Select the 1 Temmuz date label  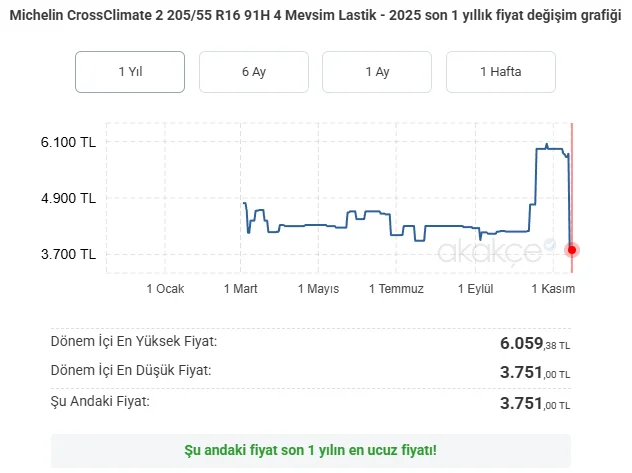(396, 289)
